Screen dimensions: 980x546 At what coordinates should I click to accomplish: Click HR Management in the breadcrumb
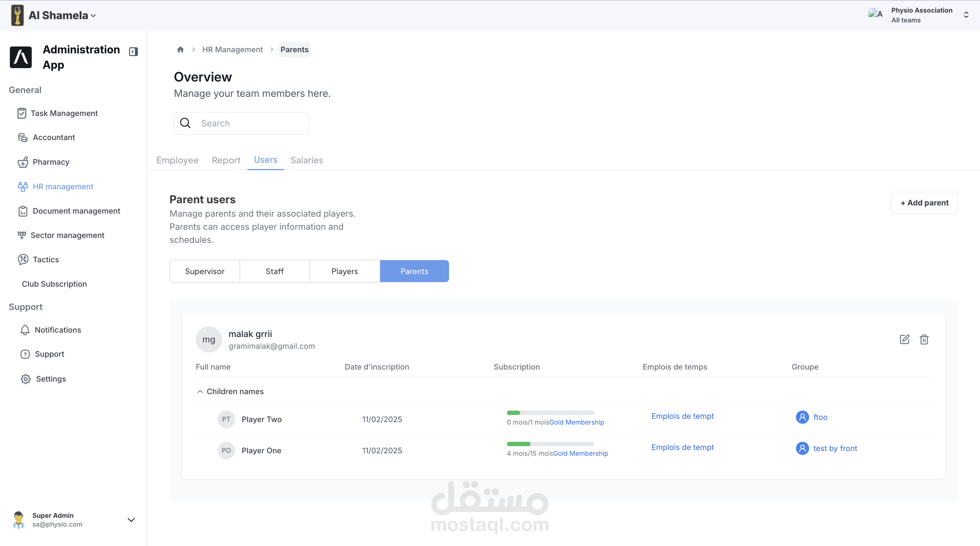tap(232, 50)
